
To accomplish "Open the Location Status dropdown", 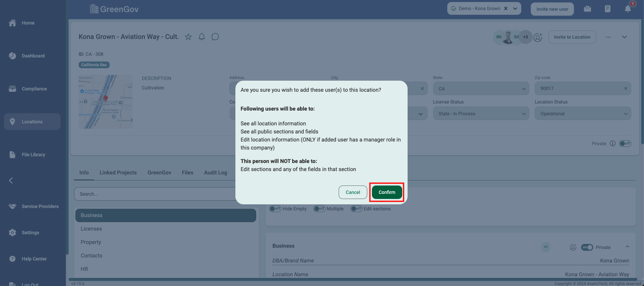I will tap(583, 114).
